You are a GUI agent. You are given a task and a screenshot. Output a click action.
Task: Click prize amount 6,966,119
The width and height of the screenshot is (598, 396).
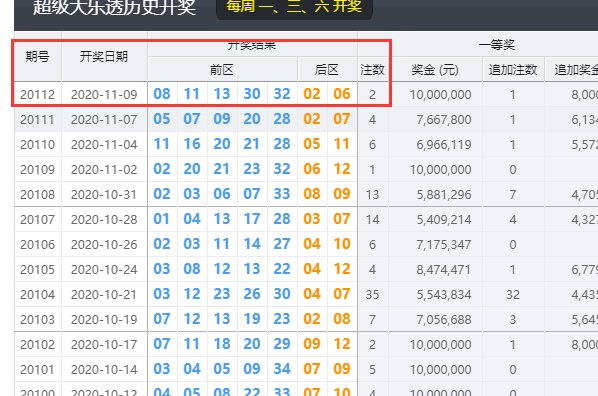tap(444, 145)
